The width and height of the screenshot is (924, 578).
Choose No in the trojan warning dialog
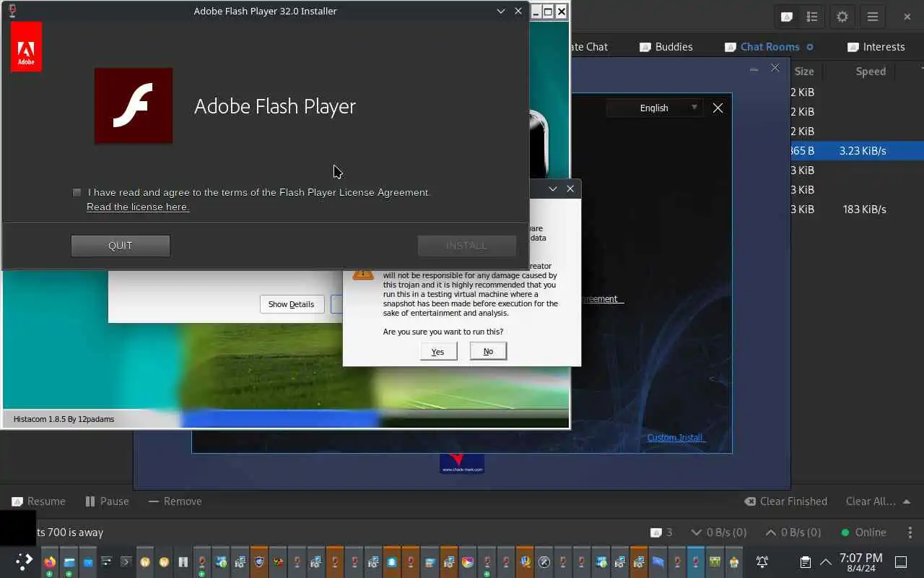[x=488, y=351]
